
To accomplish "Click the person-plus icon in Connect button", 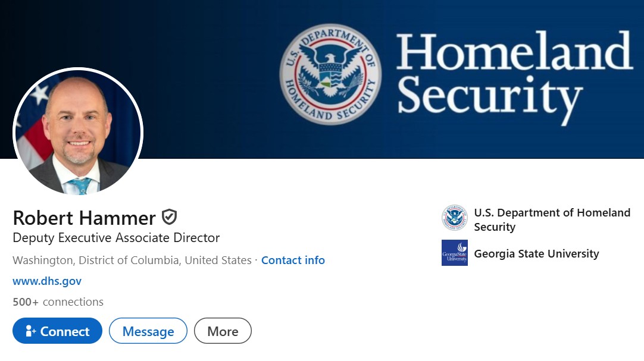I will (31, 331).
